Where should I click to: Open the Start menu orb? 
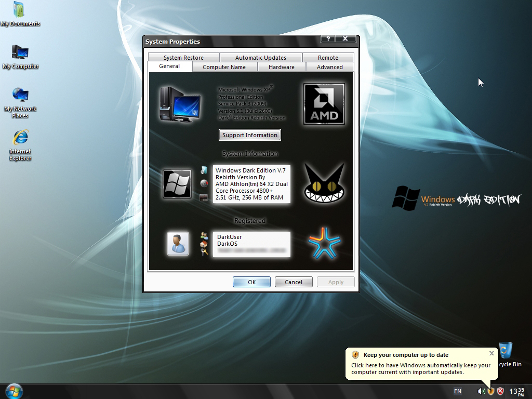click(x=14, y=392)
